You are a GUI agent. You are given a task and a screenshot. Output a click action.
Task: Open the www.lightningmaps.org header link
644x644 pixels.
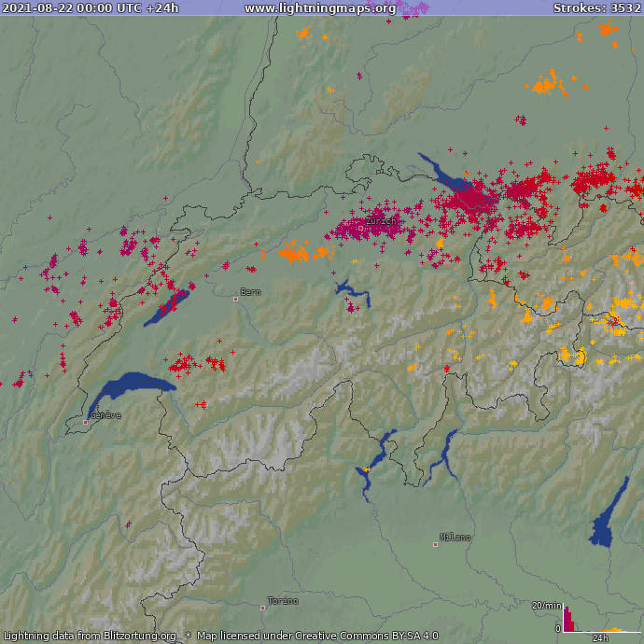[320, 8]
